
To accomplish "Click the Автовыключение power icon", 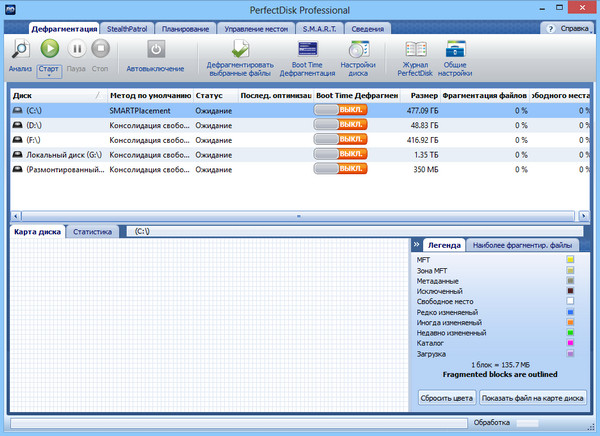I will (x=155, y=50).
